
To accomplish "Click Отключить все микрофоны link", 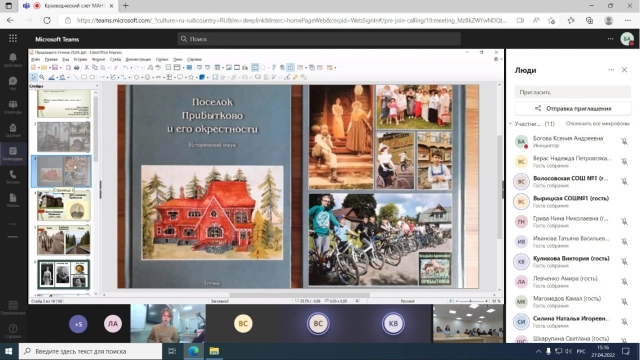I will (x=597, y=123).
